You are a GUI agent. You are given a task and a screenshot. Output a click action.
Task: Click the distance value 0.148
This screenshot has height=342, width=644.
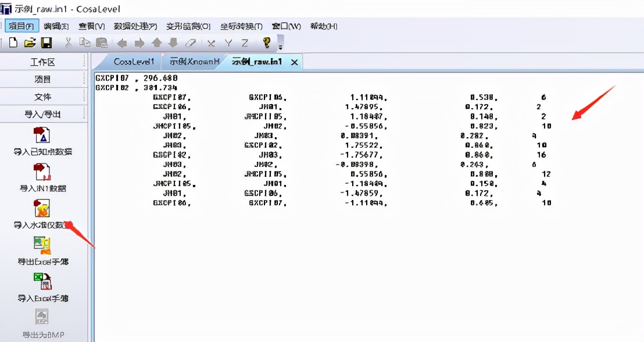pyautogui.click(x=483, y=117)
